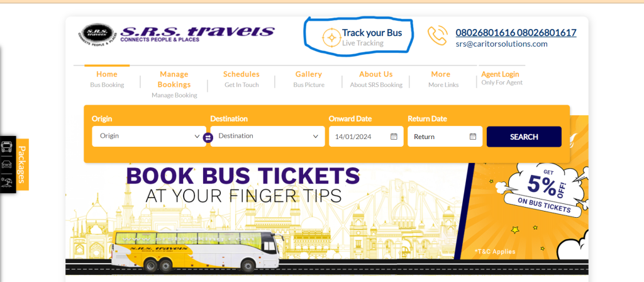Image resolution: width=644 pixels, height=282 pixels.
Task: Click the live tracking target icon
Action: click(x=331, y=38)
